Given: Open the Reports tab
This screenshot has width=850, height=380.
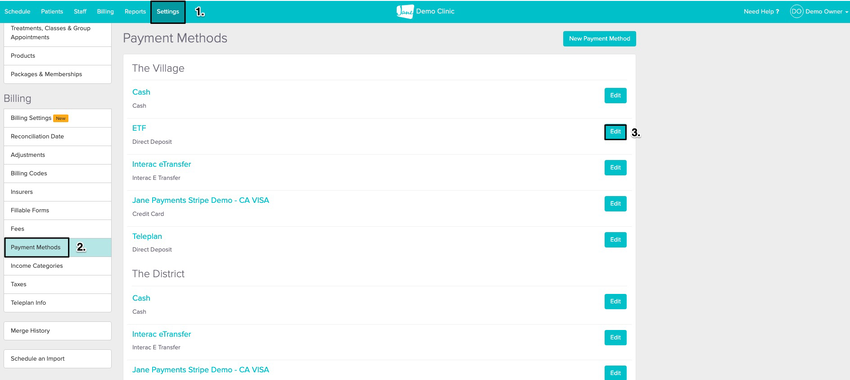Looking at the screenshot, I should click(x=134, y=11).
